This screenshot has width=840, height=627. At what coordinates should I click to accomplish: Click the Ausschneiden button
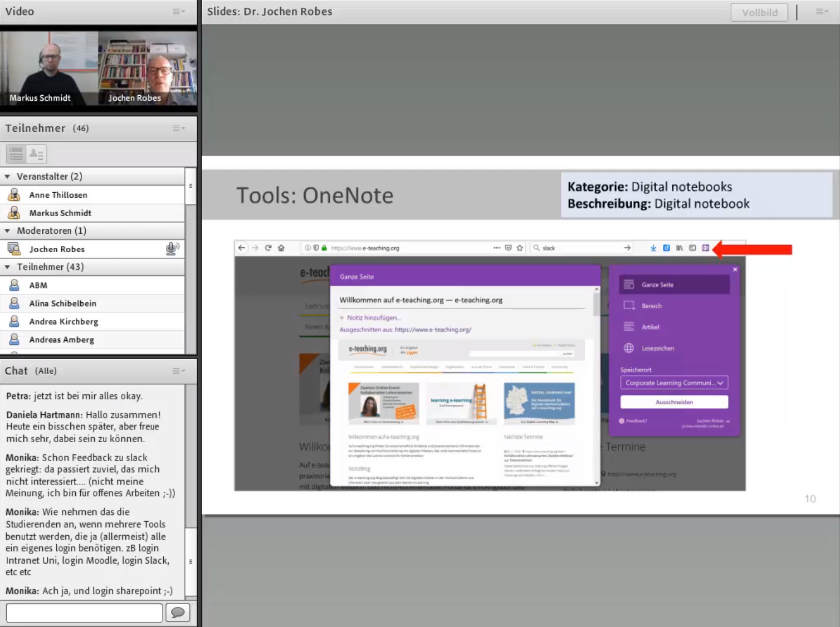point(674,402)
